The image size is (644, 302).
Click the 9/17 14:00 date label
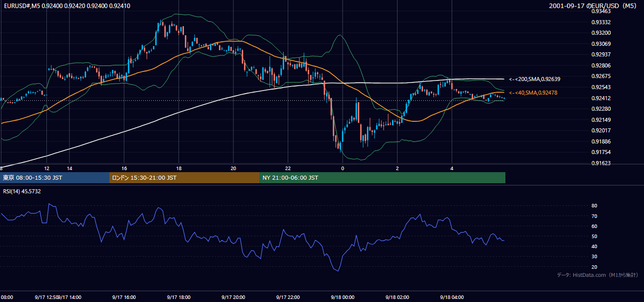click(71, 297)
